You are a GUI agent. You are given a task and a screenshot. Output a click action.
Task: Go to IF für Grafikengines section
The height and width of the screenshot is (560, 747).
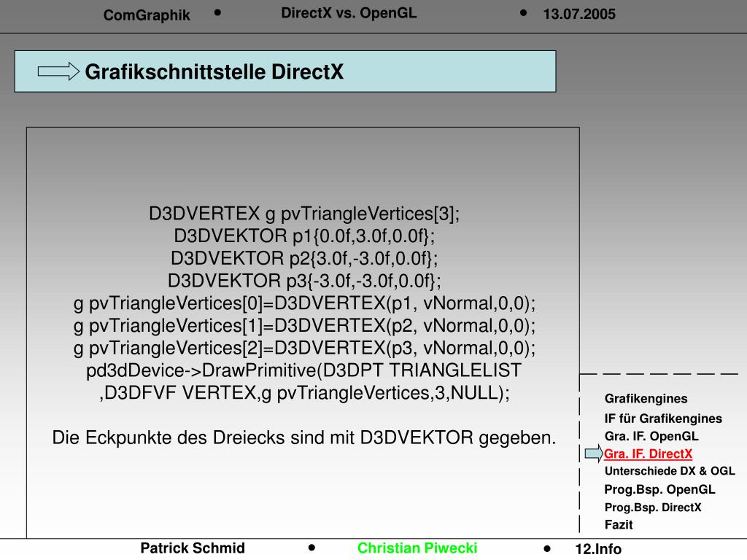662,419
